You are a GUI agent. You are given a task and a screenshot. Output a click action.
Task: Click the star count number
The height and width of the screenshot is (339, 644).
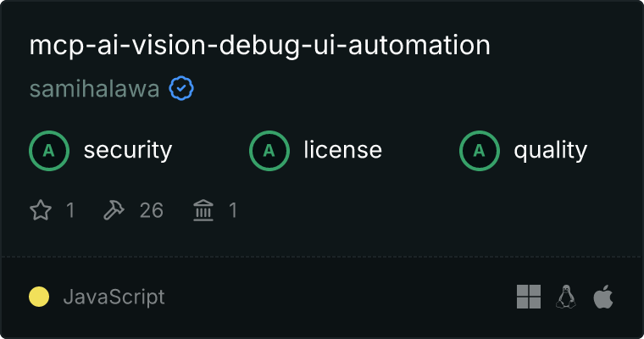pos(70,210)
